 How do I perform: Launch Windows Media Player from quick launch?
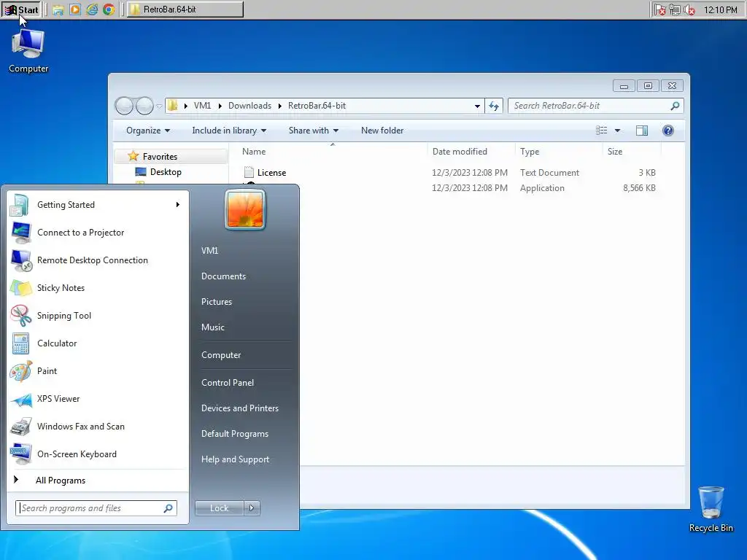75,9
